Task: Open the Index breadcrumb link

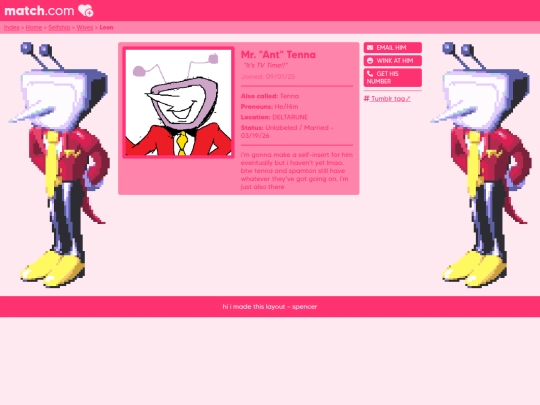Action: click(11, 28)
